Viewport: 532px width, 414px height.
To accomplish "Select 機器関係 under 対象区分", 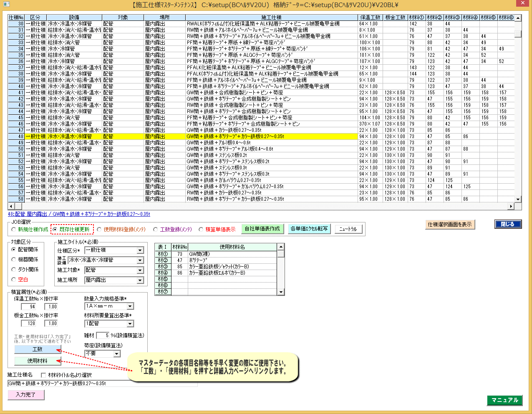I will pyautogui.click(x=14, y=260).
